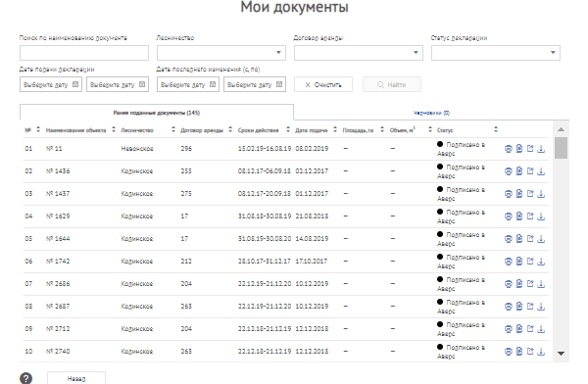The image size is (588, 384).
Task: Click row number '07' cell
Action: 28,283
